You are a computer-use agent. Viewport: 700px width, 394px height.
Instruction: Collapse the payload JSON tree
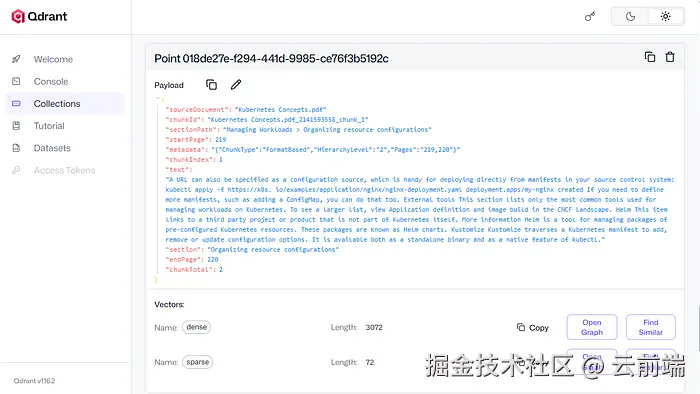[x=158, y=98]
